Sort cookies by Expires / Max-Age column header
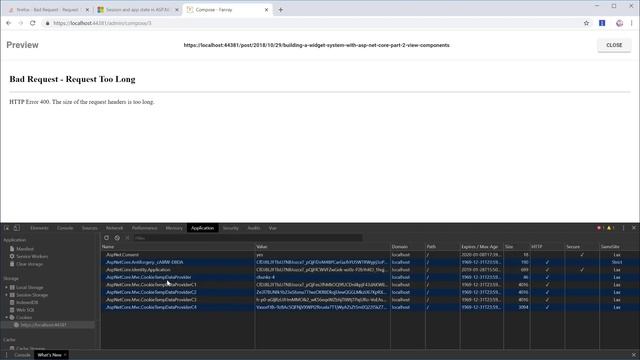640x360 pixels. click(481, 247)
